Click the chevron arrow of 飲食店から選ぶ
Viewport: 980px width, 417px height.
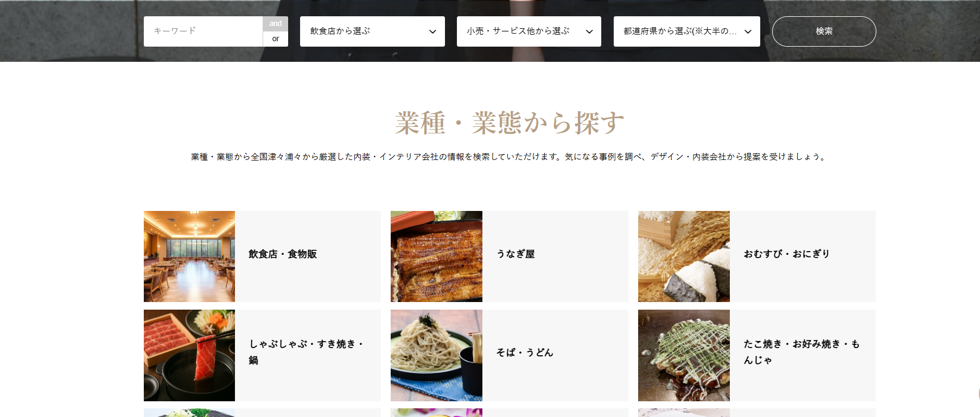pyautogui.click(x=432, y=31)
